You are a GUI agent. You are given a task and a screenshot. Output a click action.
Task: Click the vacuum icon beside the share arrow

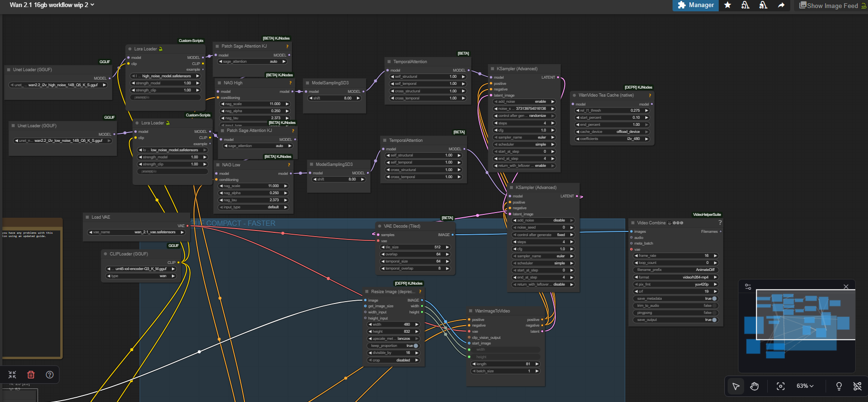[x=763, y=5]
